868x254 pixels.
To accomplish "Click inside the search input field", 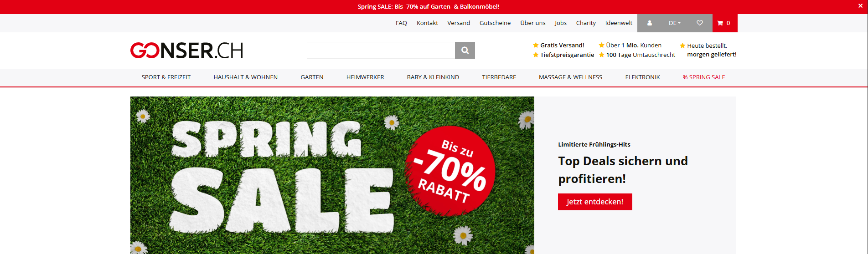I will 381,51.
